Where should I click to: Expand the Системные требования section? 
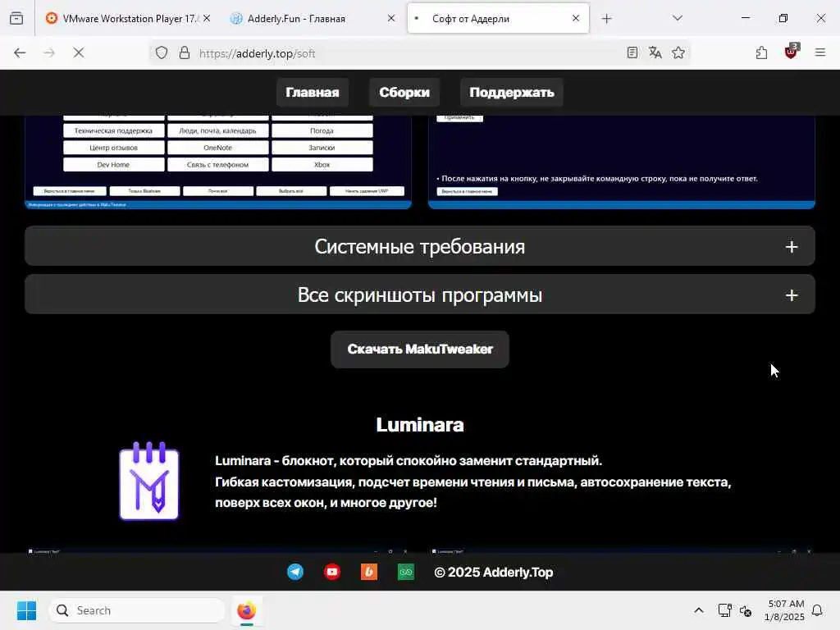point(419,246)
